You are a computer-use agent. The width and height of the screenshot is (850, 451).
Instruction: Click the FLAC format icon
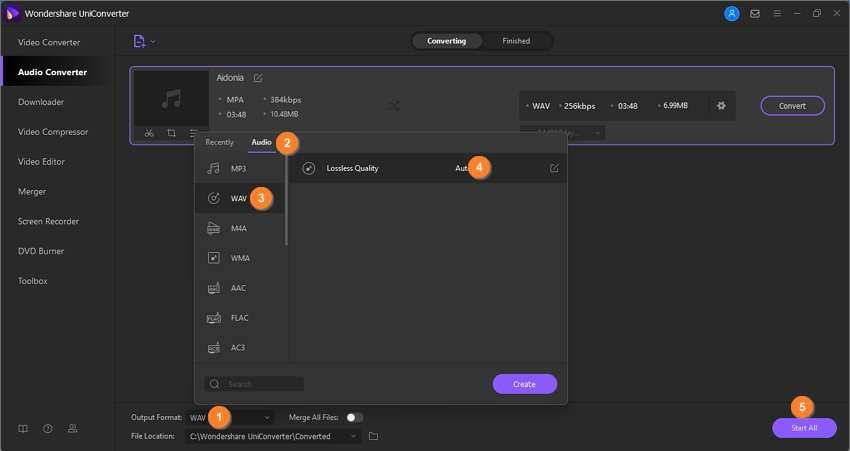[214, 318]
